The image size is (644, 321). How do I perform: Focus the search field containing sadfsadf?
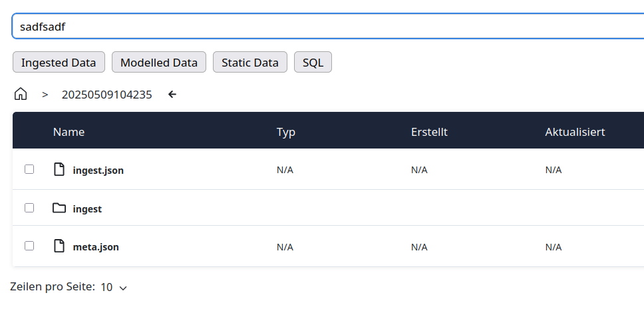[326, 27]
